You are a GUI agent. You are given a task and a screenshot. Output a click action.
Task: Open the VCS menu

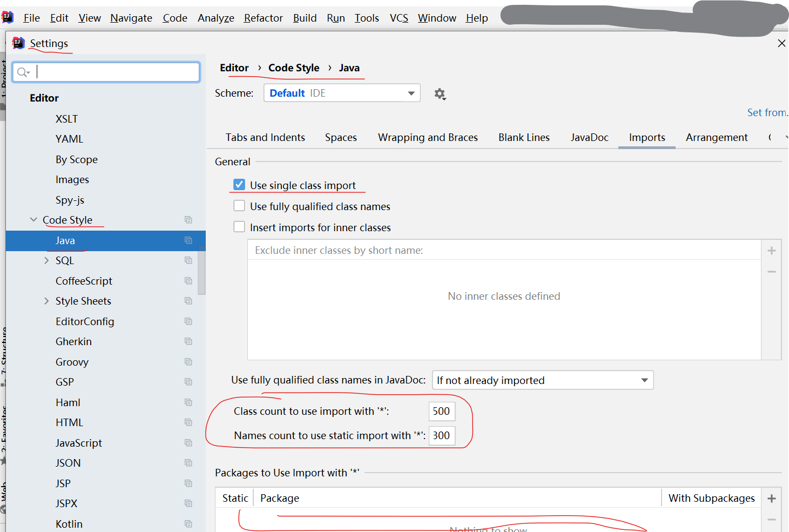[399, 18]
